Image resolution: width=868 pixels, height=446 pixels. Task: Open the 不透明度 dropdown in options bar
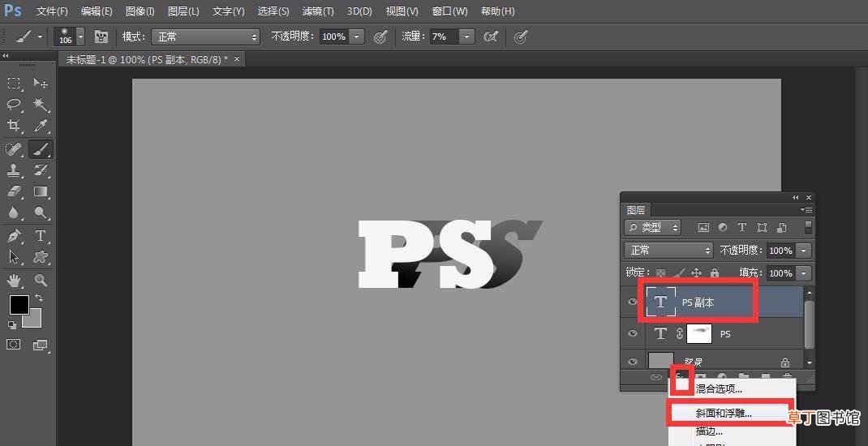pos(358,36)
